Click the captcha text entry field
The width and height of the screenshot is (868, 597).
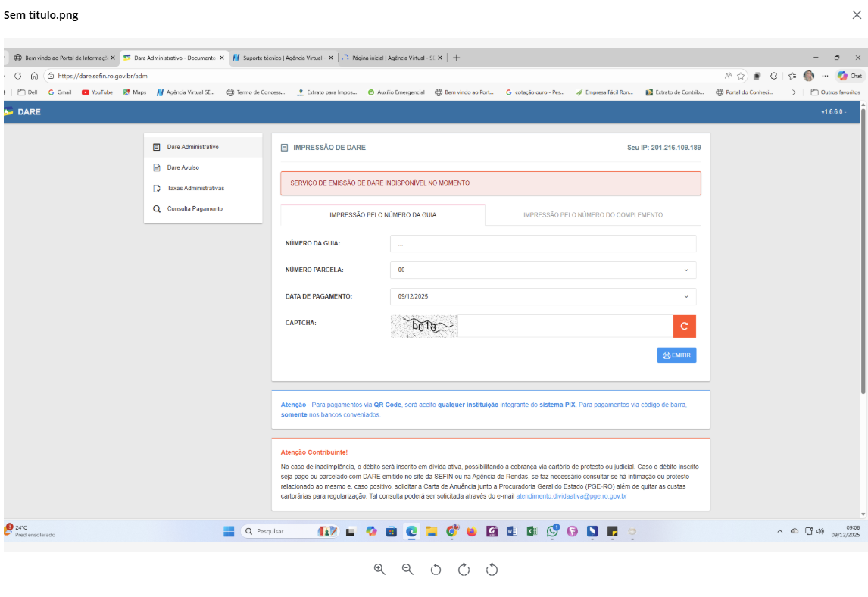pyautogui.click(x=565, y=327)
